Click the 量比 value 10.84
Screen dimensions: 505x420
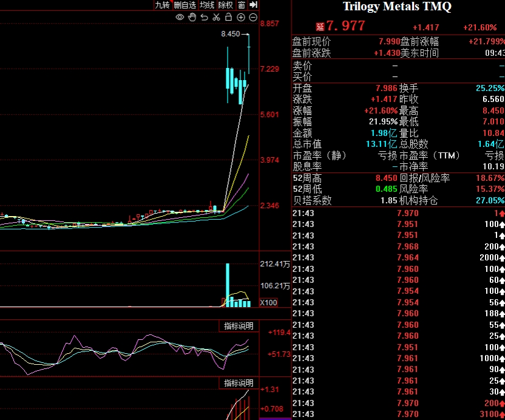493,133
